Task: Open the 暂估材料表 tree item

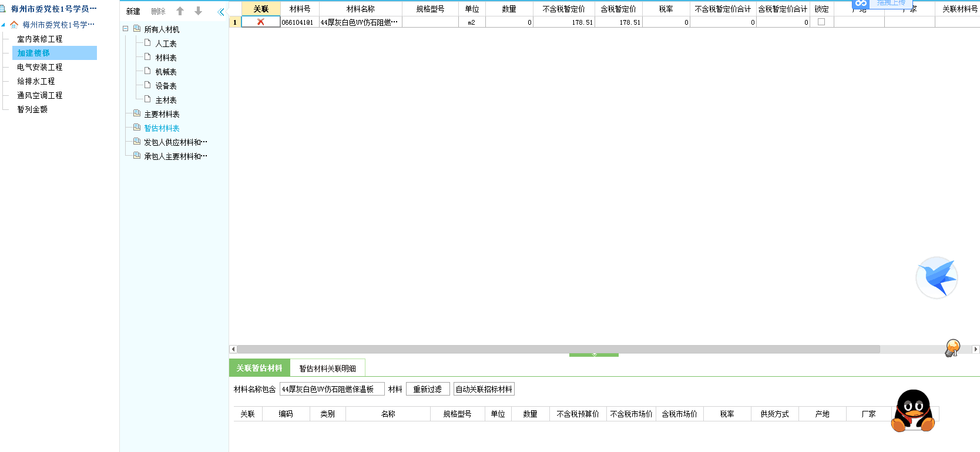Action: pyautogui.click(x=162, y=128)
